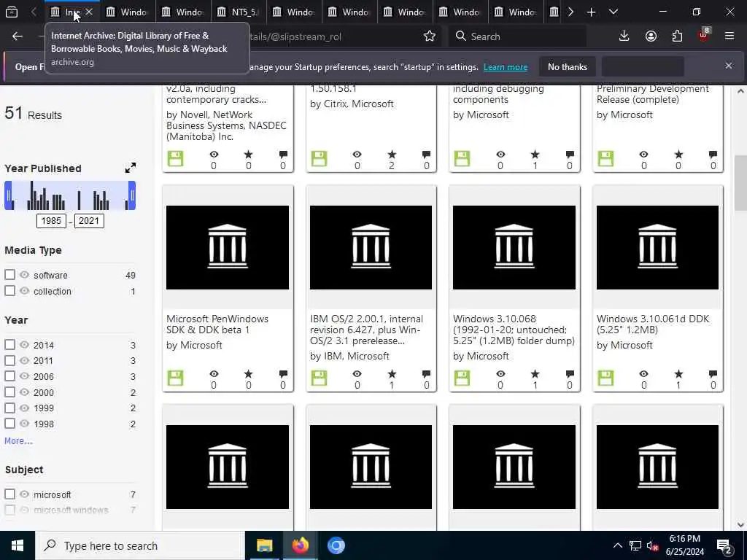Toggle the eye icon next to software
This screenshot has width=747, height=560.
24,275
